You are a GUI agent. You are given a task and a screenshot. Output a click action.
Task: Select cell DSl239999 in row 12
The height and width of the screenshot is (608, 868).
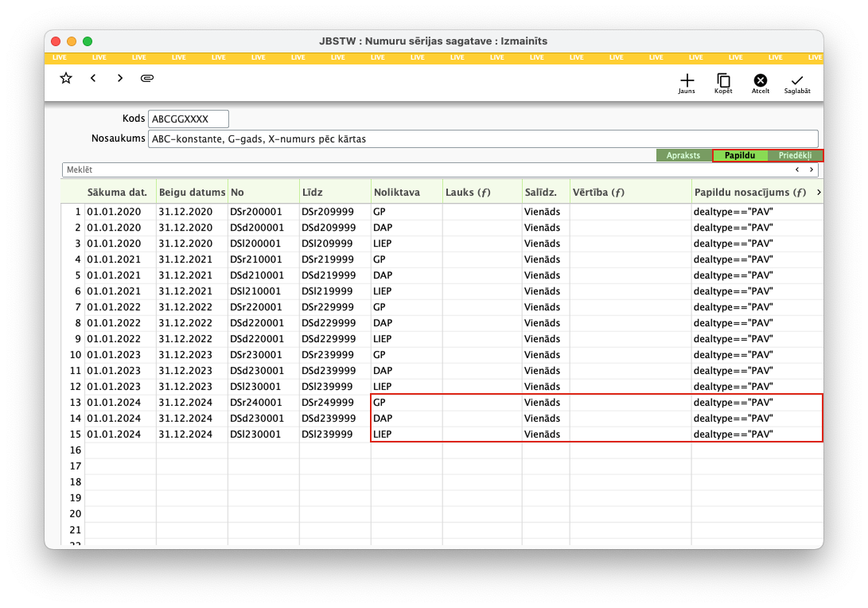point(335,387)
